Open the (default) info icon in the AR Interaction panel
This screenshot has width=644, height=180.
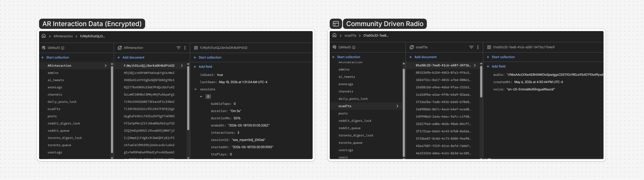tap(63, 48)
